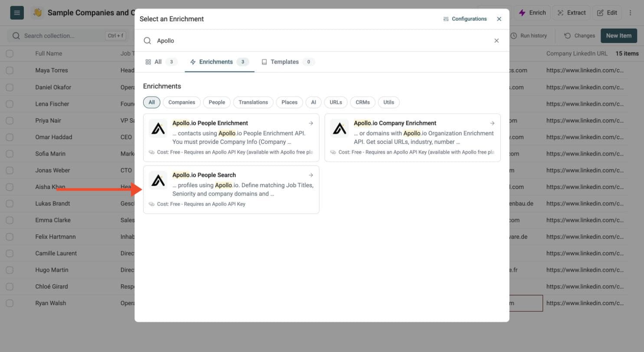Filter enrichments by Translations
The height and width of the screenshot is (352, 644).
point(253,102)
